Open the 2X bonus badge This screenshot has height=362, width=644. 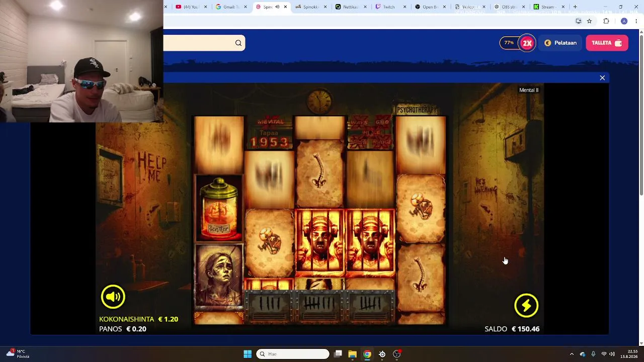click(x=527, y=43)
